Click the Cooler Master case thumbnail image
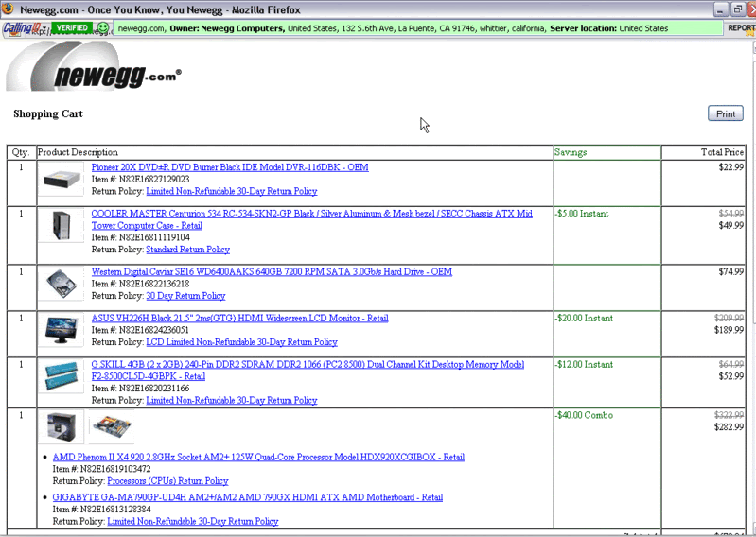 (x=62, y=227)
